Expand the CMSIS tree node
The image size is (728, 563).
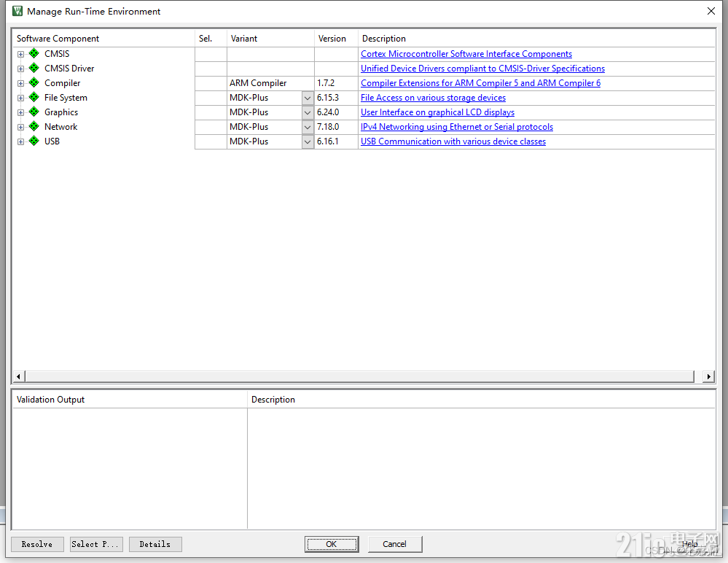pyautogui.click(x=20, y=55)
